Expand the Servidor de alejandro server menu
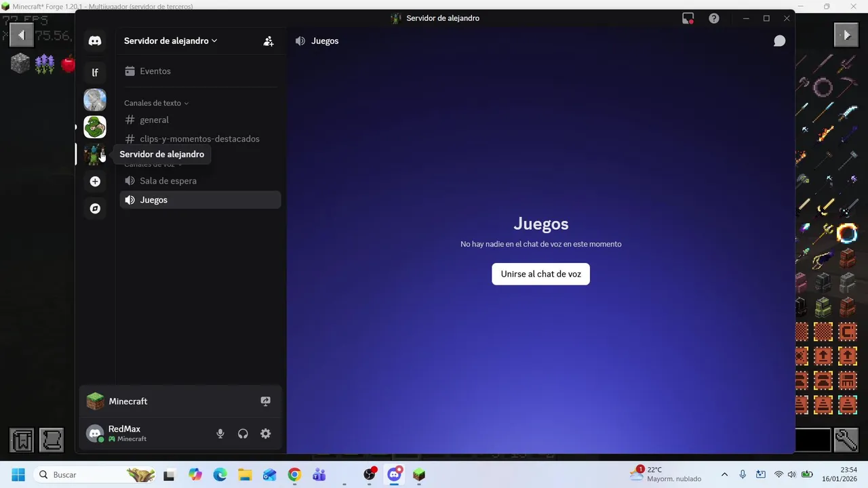Viewport: 868px width, 488px height. 170,41
